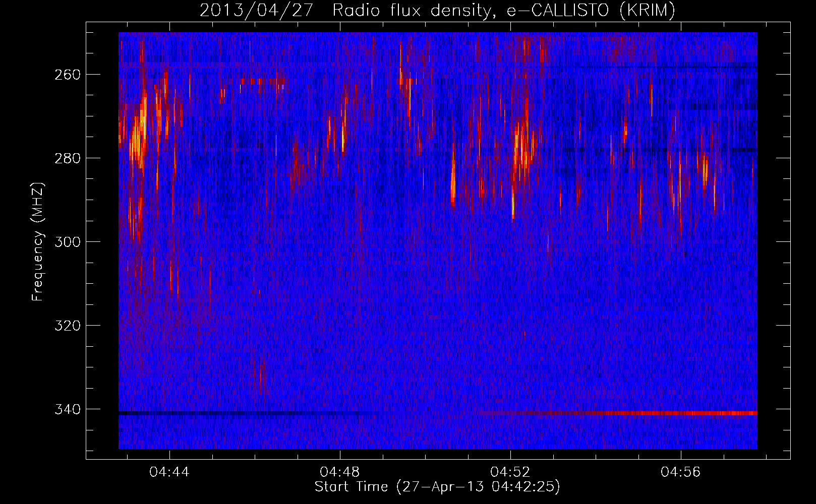Screen dimensions: 816x504
Task: Click the 'Frequency (MHZ)' axis label
Action: pos(38,242)
